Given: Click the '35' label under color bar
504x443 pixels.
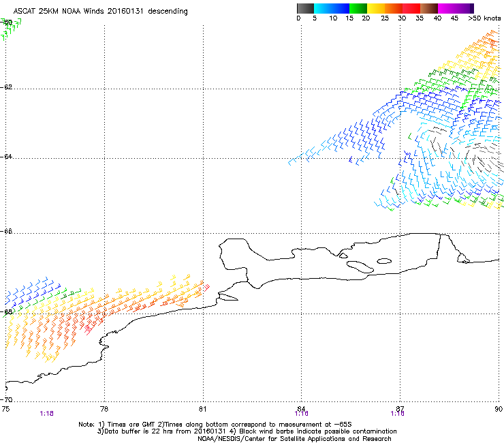Looking at the screenshot, I should point(420,18).
